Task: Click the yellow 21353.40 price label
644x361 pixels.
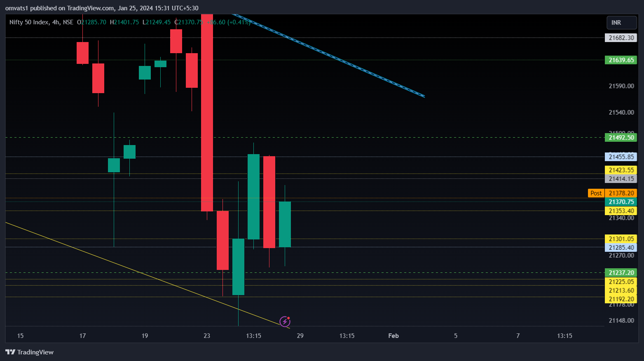Action: pos(621,211)
